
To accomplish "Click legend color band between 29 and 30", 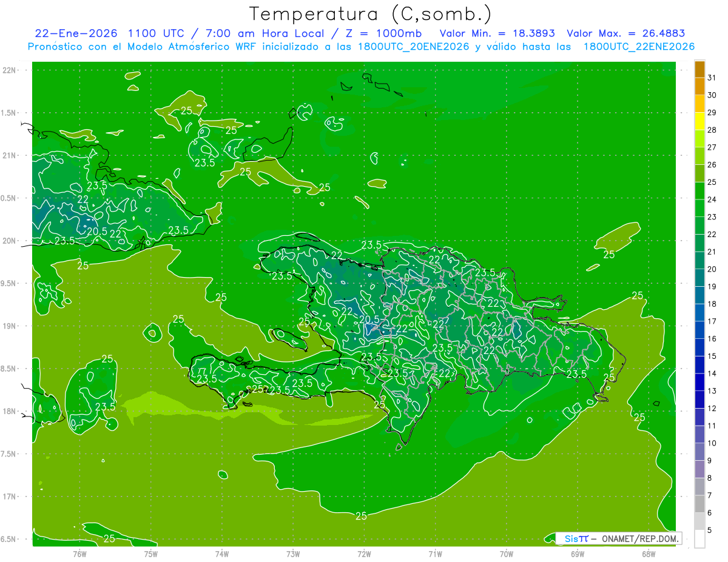I will 699,103.
